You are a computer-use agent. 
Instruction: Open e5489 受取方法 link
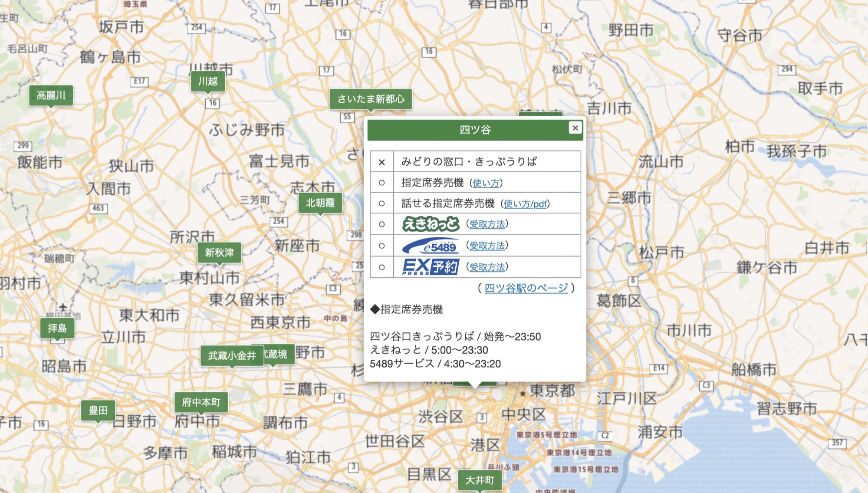click(487, 246)
